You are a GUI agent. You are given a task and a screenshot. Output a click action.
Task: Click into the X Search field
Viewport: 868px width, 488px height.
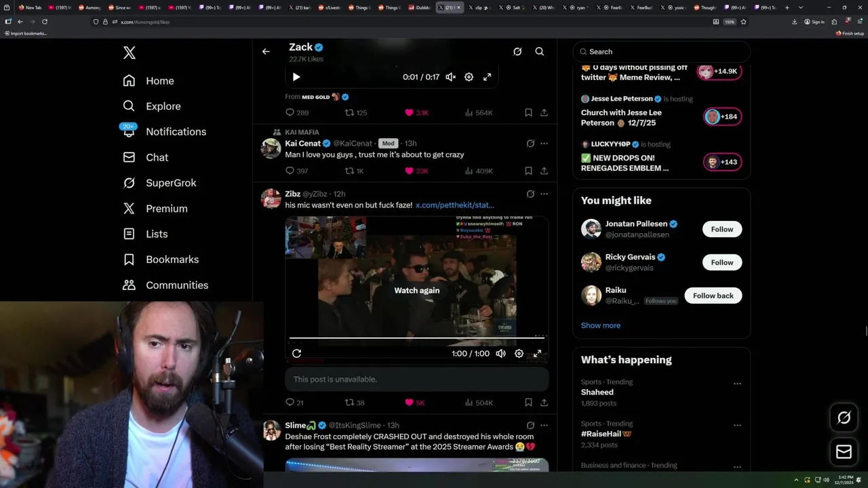click(x=662, y=52)
